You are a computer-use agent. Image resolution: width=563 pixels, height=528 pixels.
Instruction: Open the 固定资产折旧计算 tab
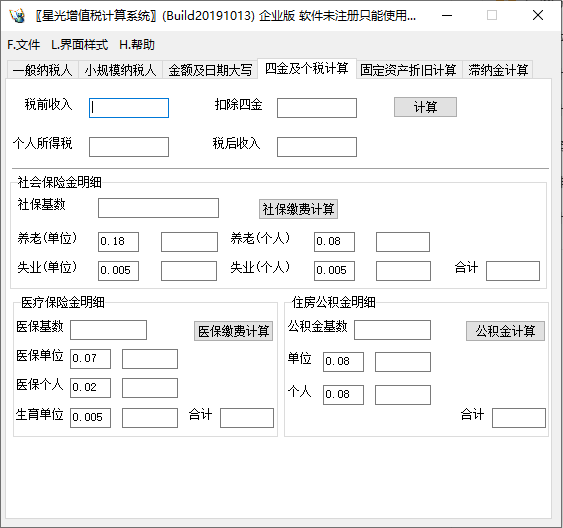408,70
